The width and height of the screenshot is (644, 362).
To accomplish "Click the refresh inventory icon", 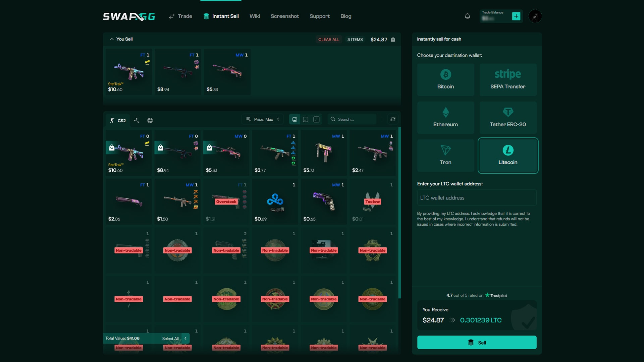I will (x=393, y=119).
